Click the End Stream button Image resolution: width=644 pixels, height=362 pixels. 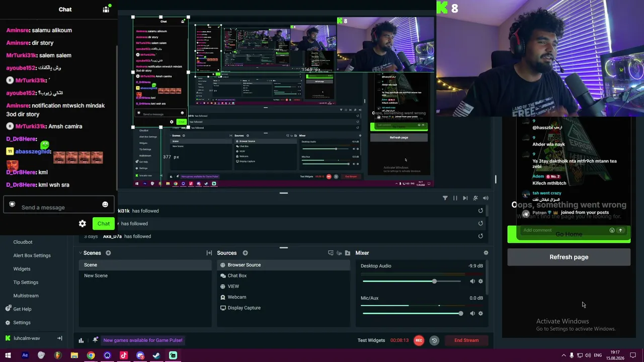(x=466, y=340)
